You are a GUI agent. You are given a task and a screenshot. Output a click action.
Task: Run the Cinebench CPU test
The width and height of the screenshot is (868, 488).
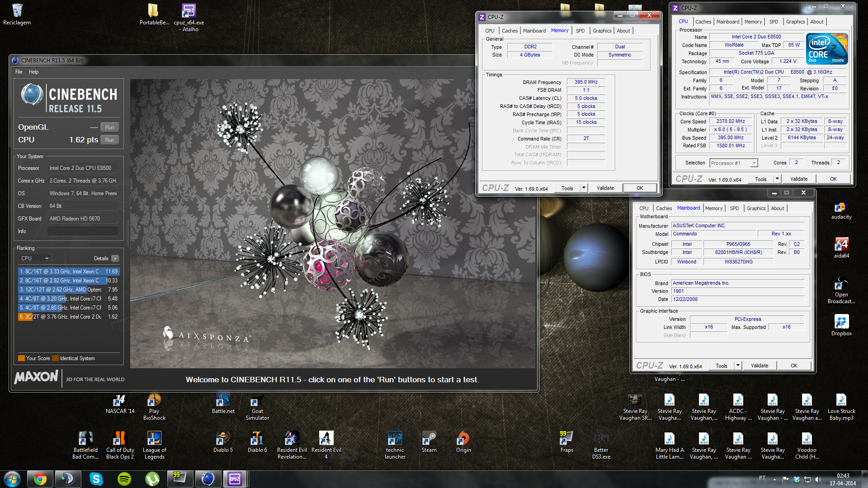109,140
